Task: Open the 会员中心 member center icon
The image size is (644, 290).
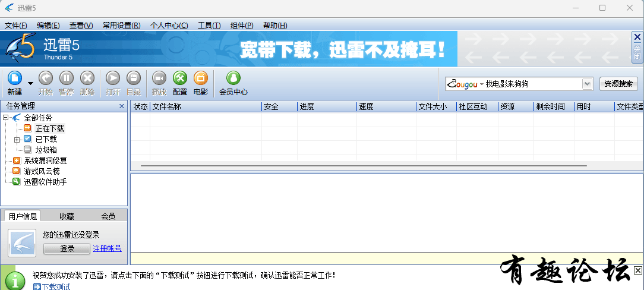Action: 233,78
